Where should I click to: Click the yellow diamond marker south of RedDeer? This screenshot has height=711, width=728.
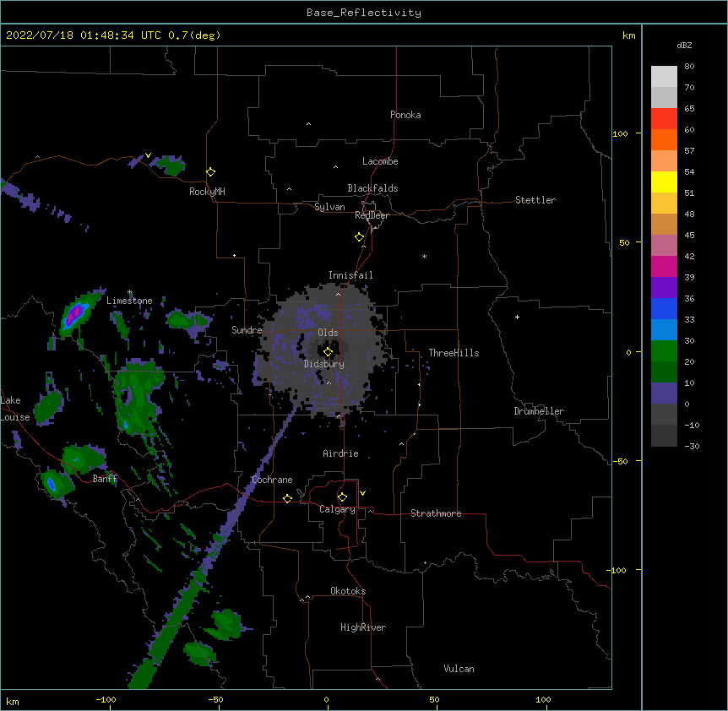pos(360,237)
